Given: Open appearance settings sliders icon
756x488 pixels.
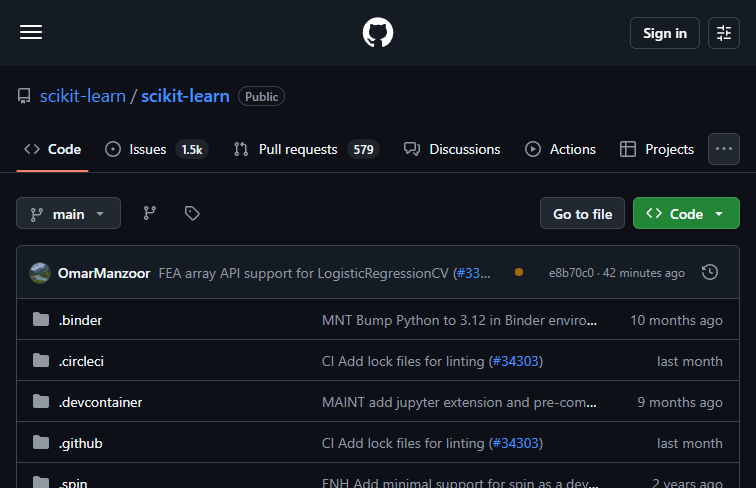Looking at the screenshot, I should click(724, 33).
